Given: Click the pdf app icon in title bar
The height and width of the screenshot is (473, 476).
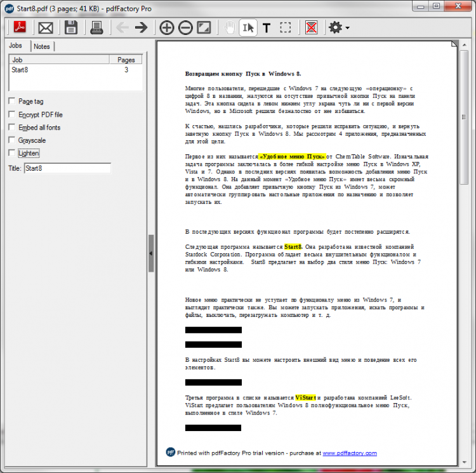Looking at the screenshot, I should coord(10,8).
